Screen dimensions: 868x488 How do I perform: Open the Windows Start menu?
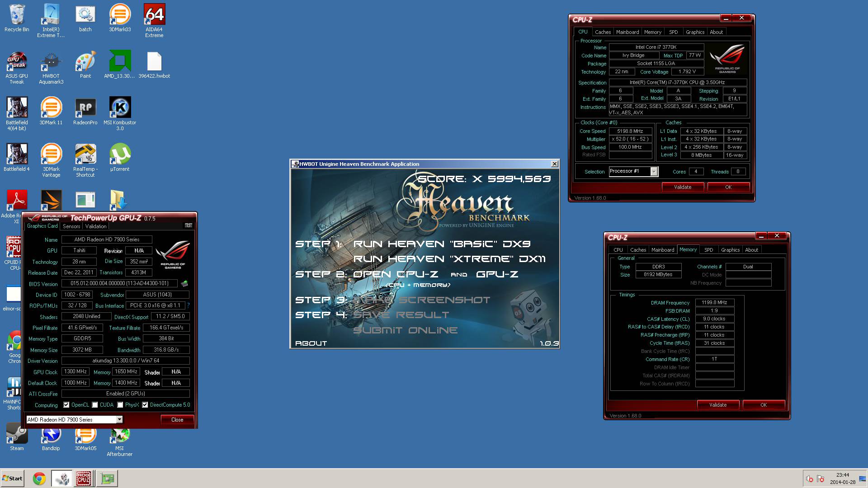(x=13, y=479)
